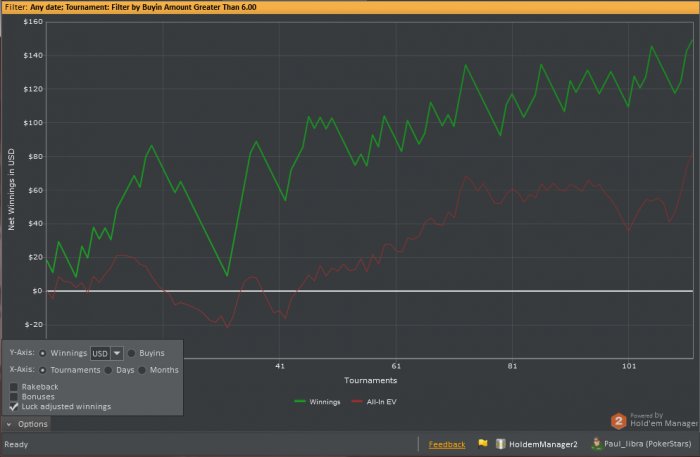
Task: Click the $140 y-axis label
Action: [33, 55]
